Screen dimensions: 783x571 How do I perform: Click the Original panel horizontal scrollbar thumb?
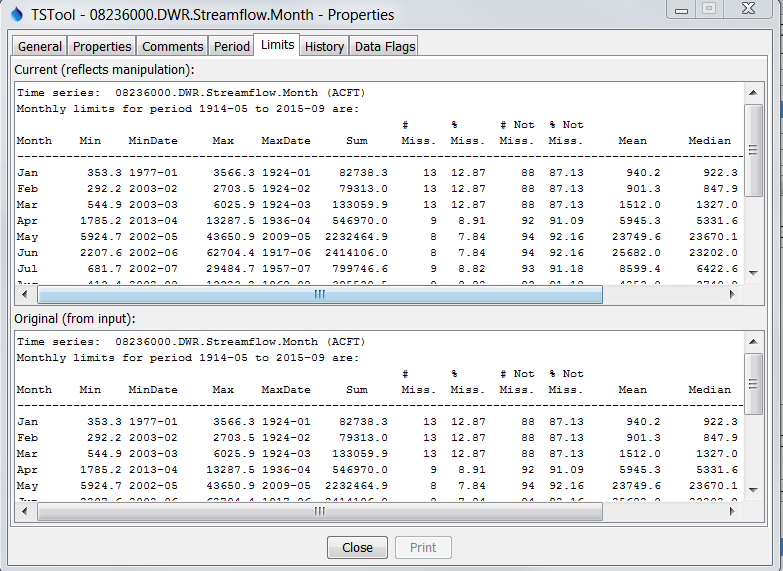[x=320, y=511]
